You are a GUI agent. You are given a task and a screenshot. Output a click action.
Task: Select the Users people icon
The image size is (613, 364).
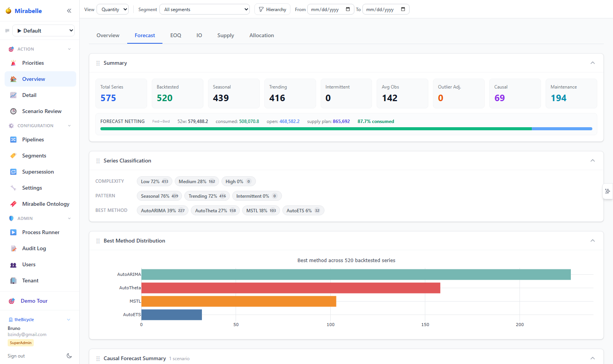[13, 264]
